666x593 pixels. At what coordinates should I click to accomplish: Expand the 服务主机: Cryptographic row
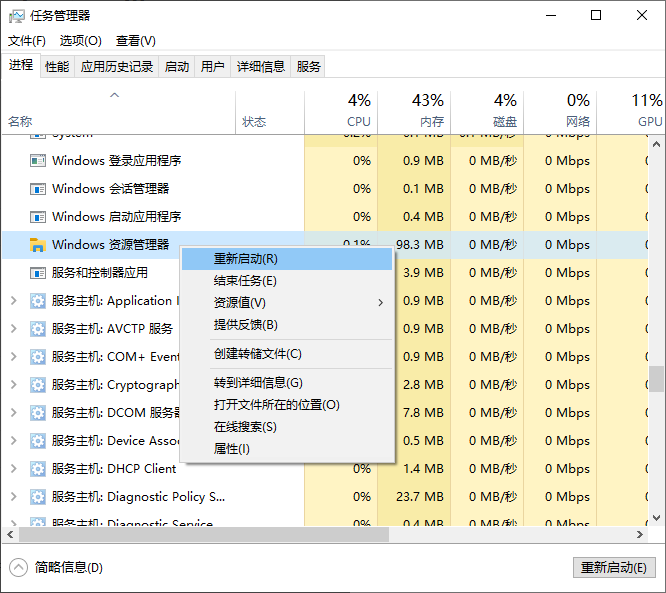[x=13, y=385]
